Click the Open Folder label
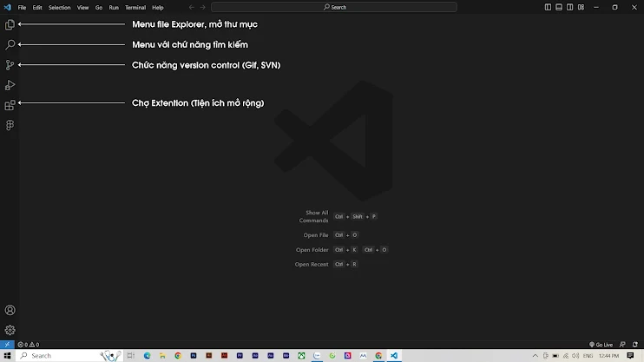Screen dimensions: 644x362 point(312,250)
